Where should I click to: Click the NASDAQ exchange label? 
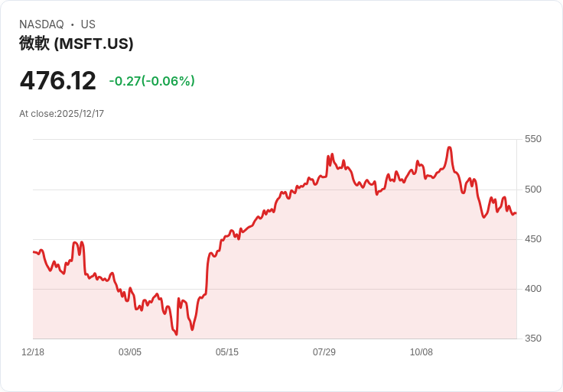(41, 24)
